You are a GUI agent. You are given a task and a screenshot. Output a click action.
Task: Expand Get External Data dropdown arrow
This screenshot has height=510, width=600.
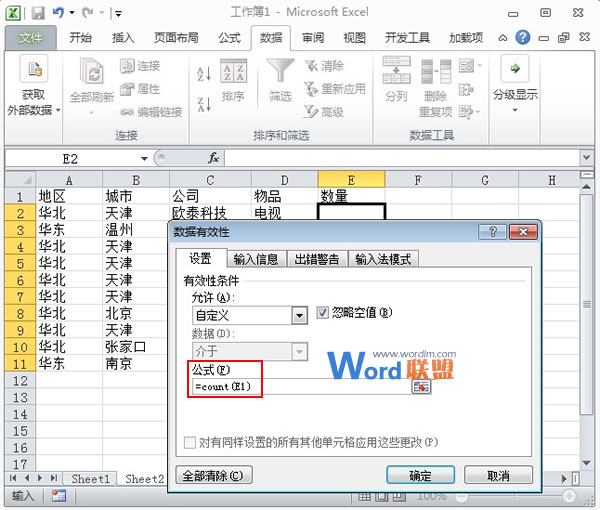click(58, 110)
